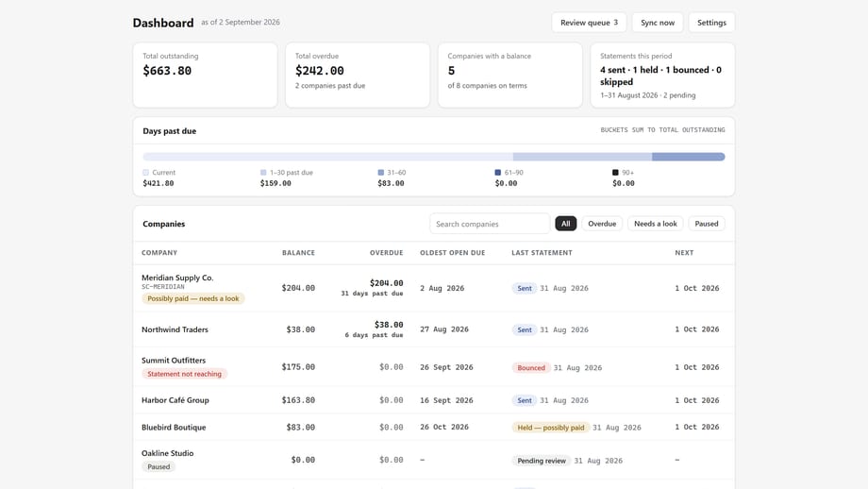The width and height of the screenshot is (868, 489).
Task: Select the All filter tab
Action: (x=565, y=224)
